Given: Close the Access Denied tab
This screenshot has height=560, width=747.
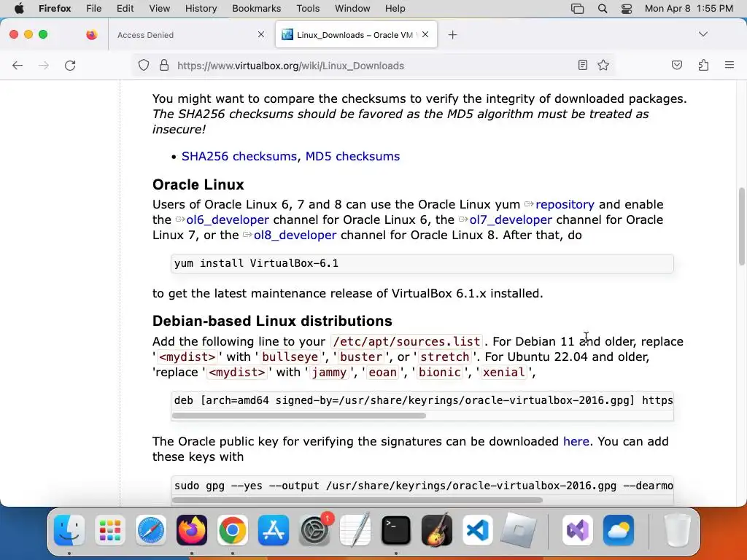Looking at the screenshot, I should (261, 34).
